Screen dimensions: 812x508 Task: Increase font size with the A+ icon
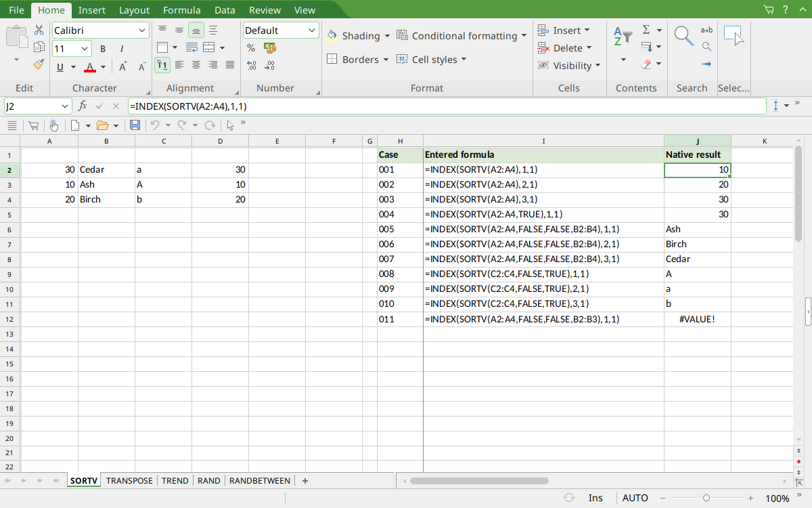123,66
